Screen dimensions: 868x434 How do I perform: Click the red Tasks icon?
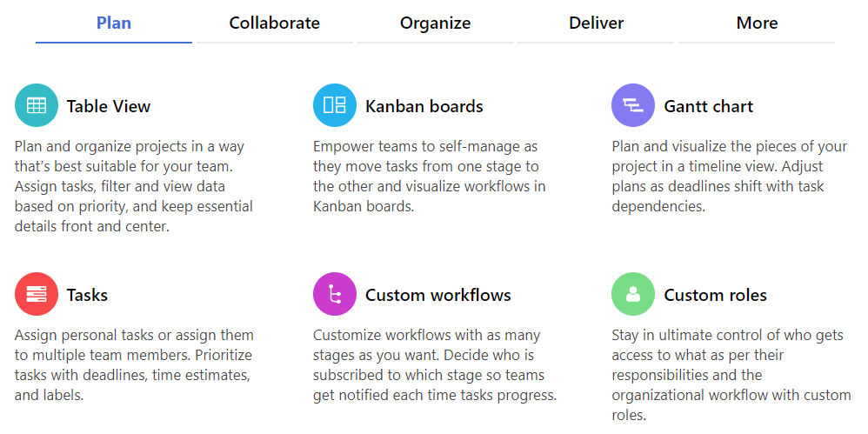coord(36,294)
